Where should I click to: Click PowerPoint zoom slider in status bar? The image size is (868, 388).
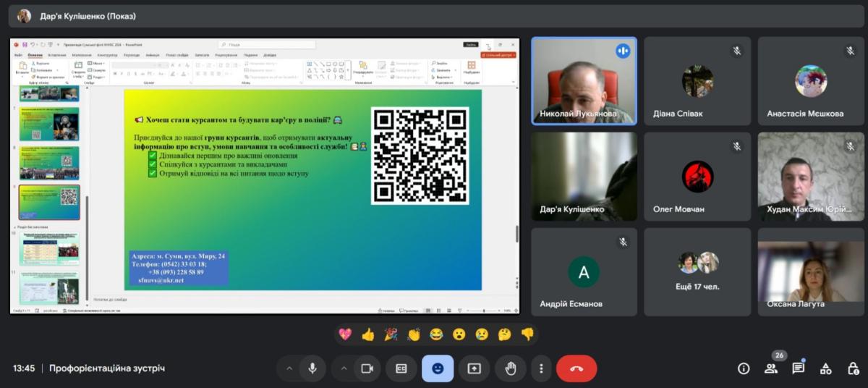point(483,311)
